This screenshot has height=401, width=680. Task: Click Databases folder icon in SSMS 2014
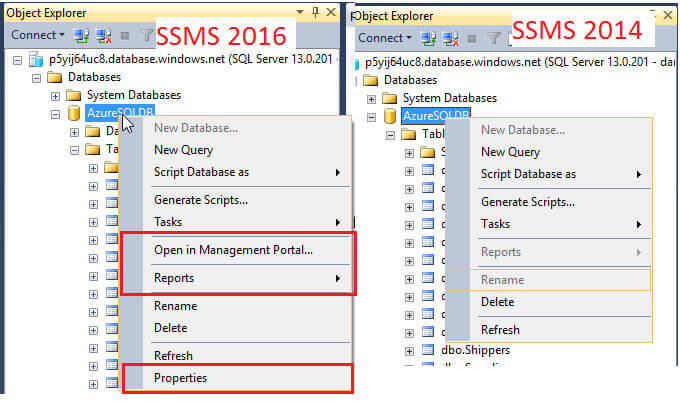370,80
